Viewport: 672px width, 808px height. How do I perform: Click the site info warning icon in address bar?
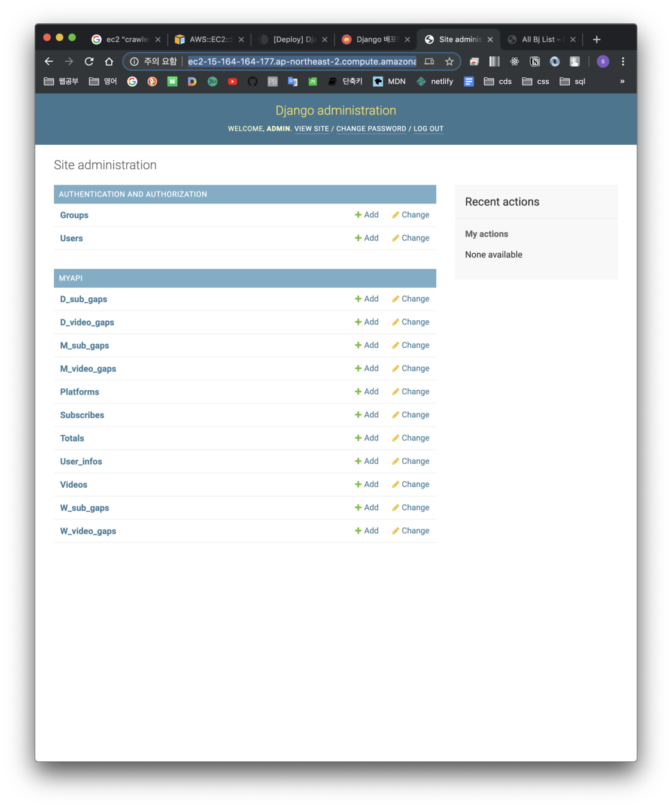click(135, 62)
